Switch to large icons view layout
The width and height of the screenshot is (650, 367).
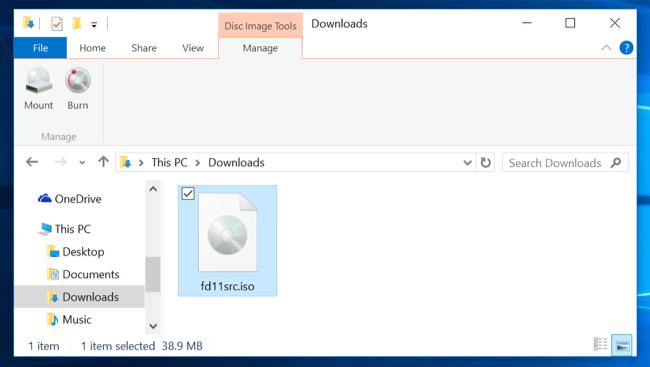tap(622, 345)
